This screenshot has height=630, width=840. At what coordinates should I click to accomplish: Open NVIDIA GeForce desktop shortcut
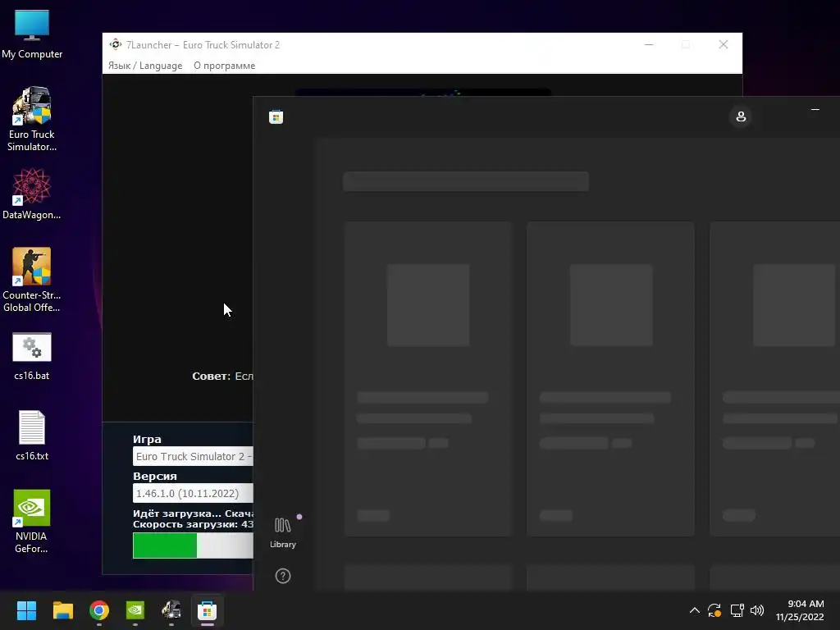[32, 521]
